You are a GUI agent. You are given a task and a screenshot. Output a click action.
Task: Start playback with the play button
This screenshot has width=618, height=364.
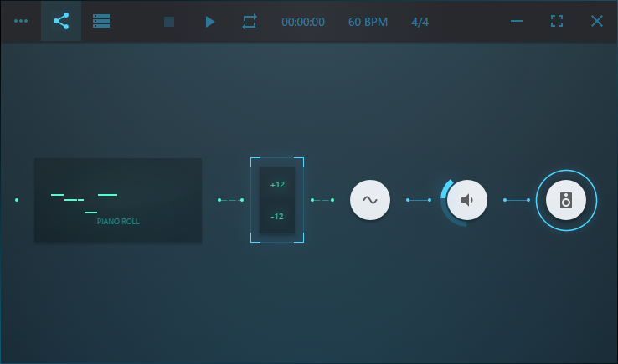tap(210, 22)
